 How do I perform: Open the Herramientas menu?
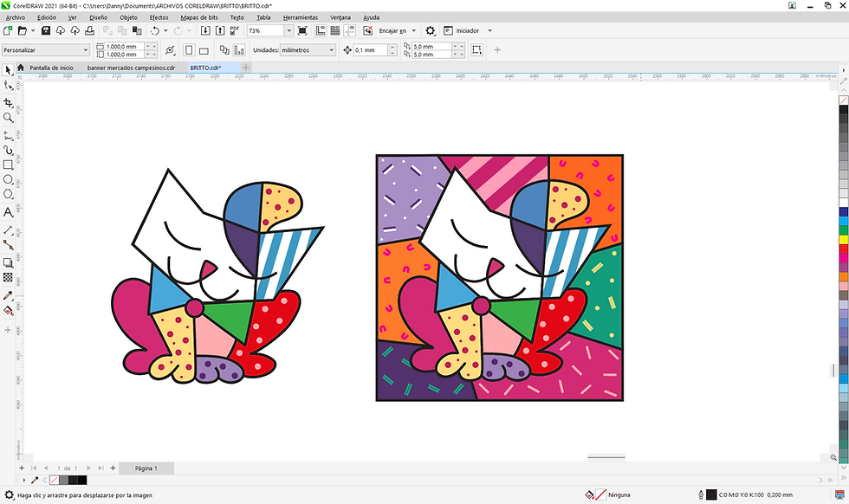(301, 17)
